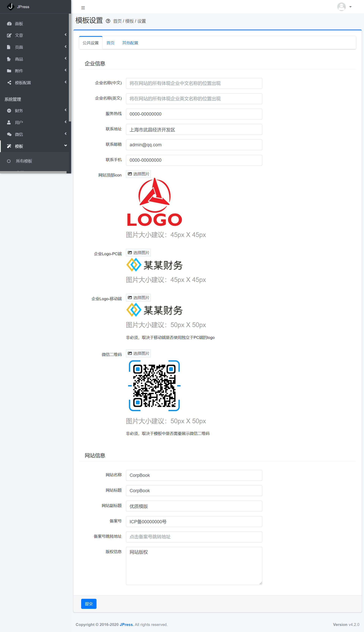Click the help question mark icon
Viewport: 364px width, 632px height.
[108, 21]
